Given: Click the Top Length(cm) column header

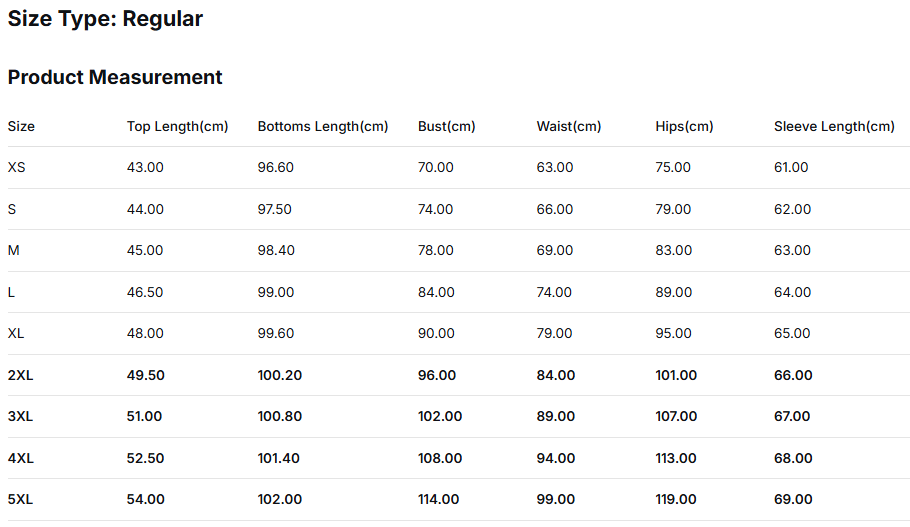Looking at the screenshot, I should click(x=177, y=127).
